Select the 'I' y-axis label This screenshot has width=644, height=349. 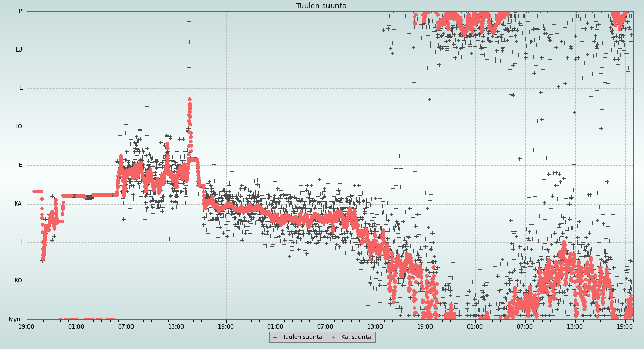(x=21, y=242)
